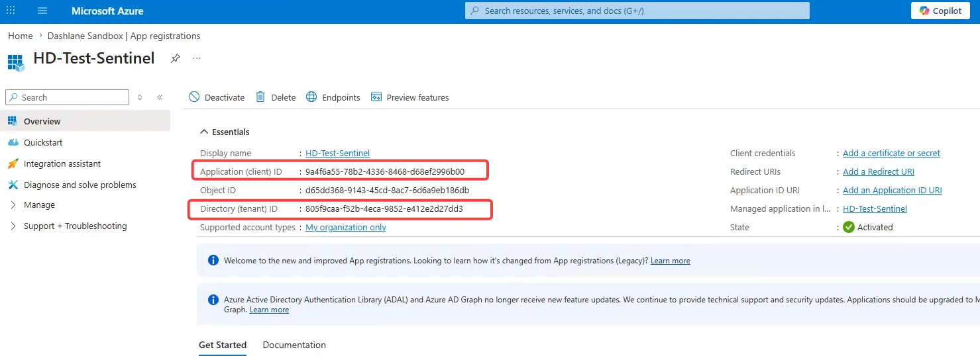Click Add a Redirect URI
980x356 pixels.
point(879,171)
